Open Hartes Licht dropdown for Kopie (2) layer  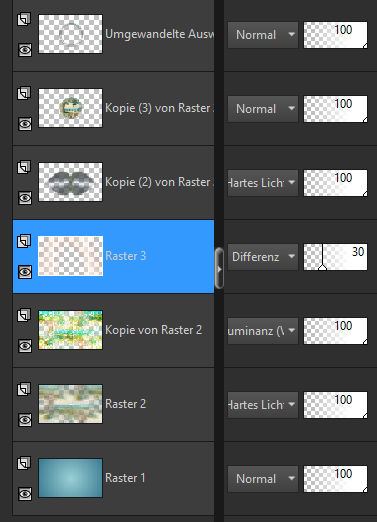[x=263, y=183]
